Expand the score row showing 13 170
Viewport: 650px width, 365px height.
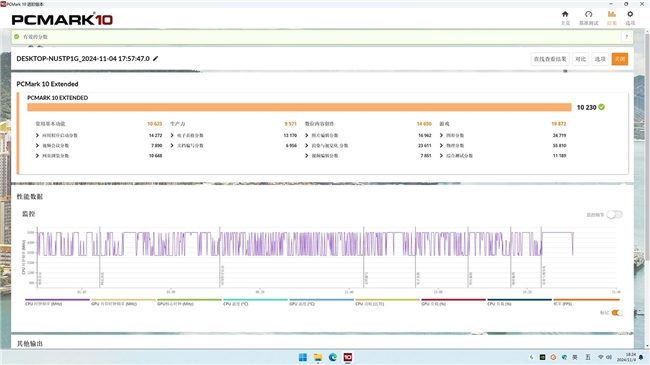tap(172, 135)
